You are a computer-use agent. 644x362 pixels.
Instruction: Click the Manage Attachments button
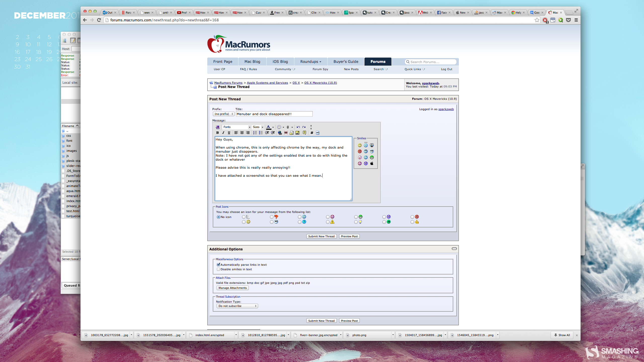point(232,288)
